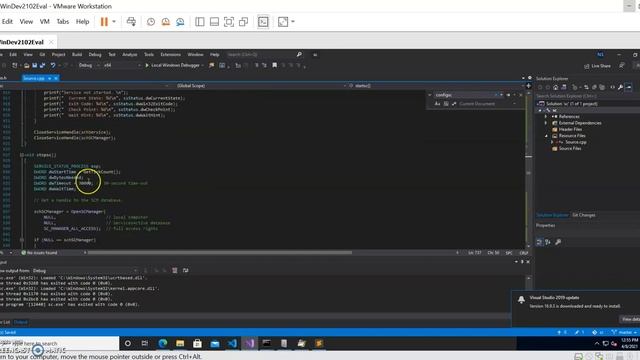Image resolution: width=640 pixels, height=360 pixels.
Task: Open Visual Studio Debug menu
Action: (x=95, y=54)
